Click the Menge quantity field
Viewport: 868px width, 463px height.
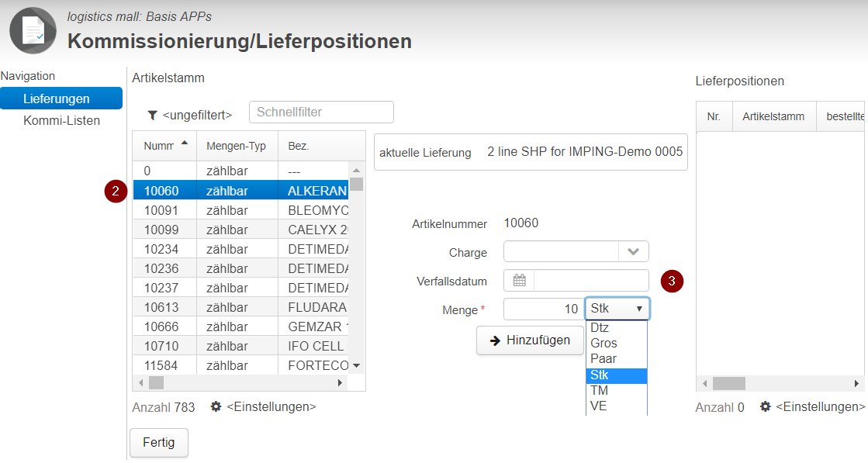coord(544,309)
